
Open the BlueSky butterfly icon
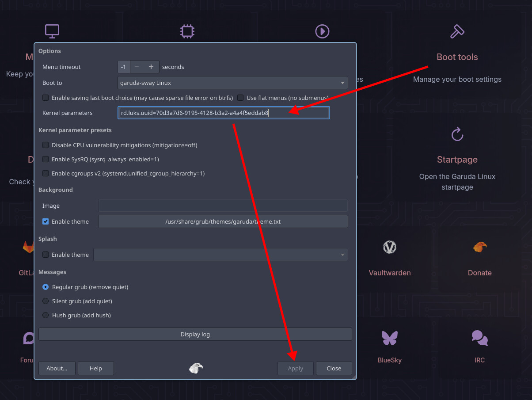tap(389, 338)
